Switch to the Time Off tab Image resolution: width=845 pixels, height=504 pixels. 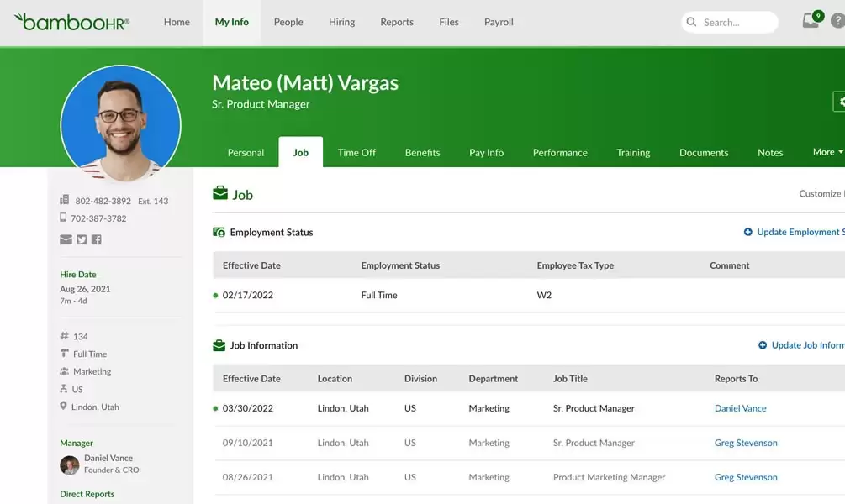[356, 153]
